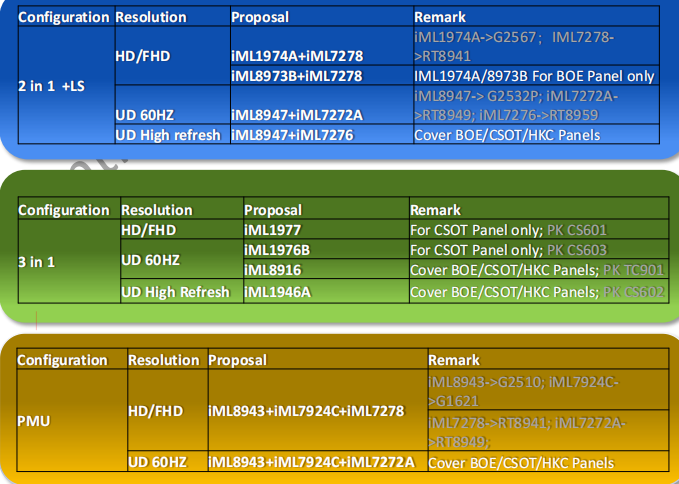The image size is (679, 484).
Task: Click the grey 'PK CS602' remark text
Action: 634,292
